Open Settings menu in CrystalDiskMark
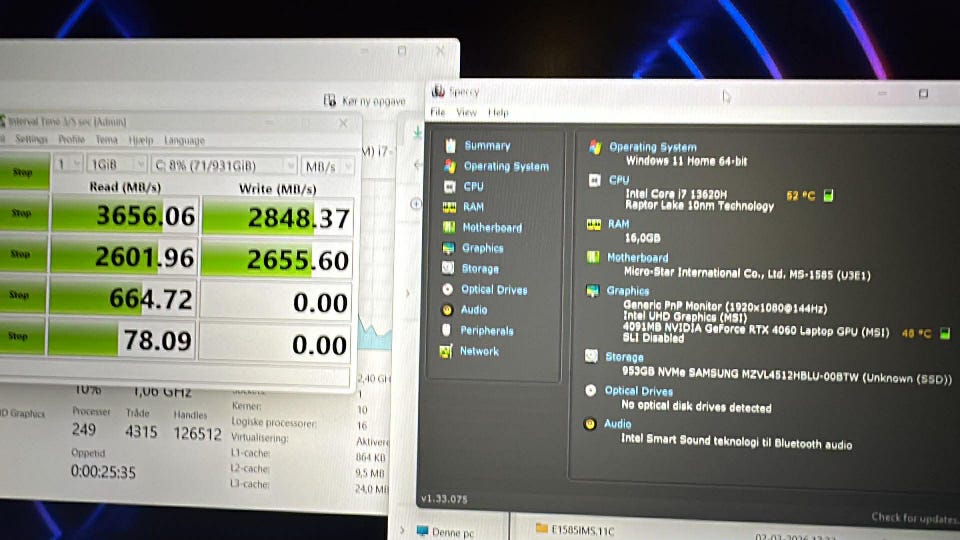The image size is (960, 540). pyautogui.click(x=31, y=139)
